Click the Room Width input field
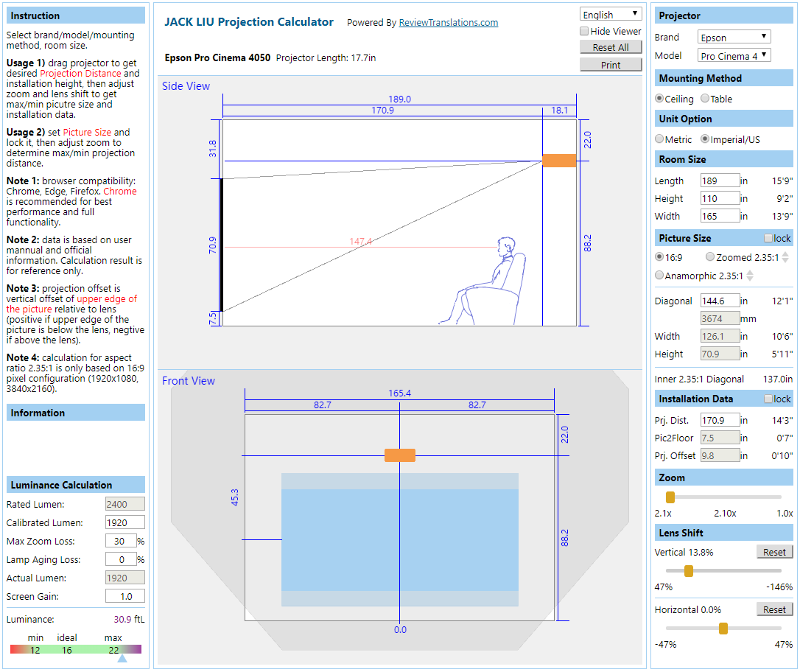Viewport: 800px width, 672px height. (720, 217)
